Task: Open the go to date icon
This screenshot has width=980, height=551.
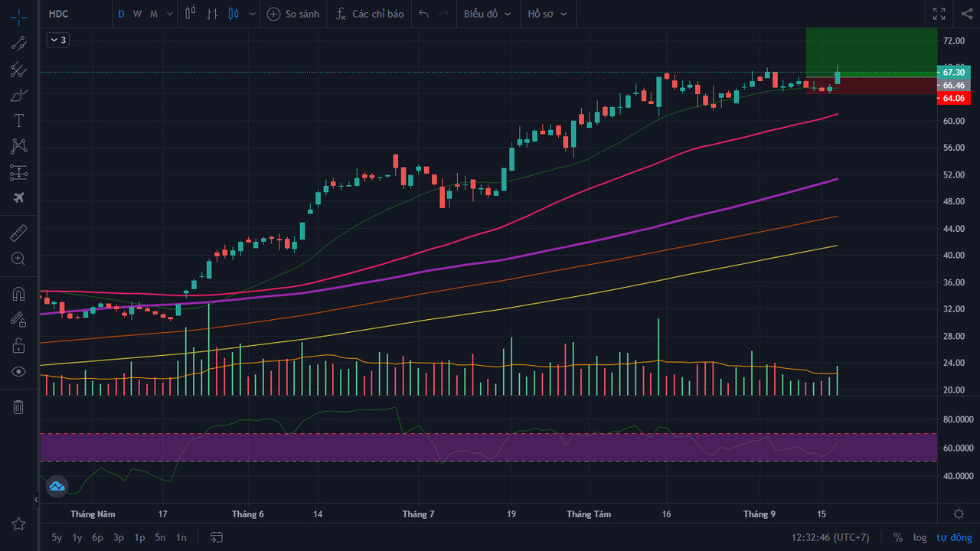Action: [x=217, y=537]
